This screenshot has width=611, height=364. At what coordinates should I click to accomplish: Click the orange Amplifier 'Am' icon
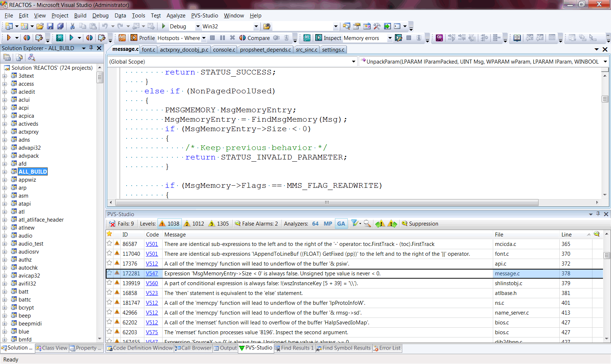pos(122,38)
